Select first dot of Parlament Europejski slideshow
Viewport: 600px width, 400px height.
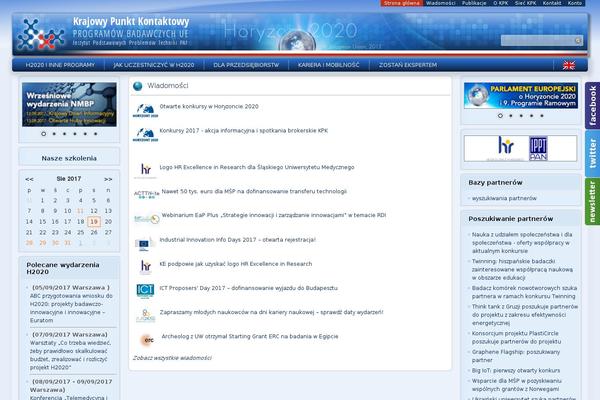point(500,116)
